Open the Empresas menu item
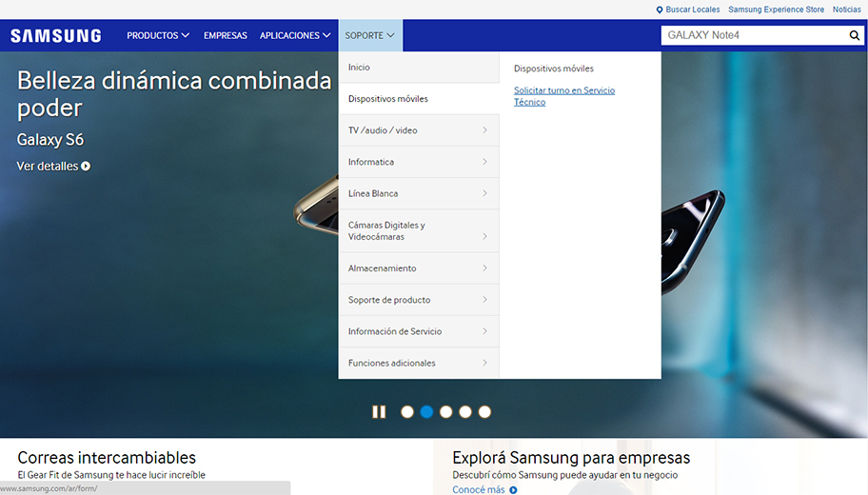The height and width of the screenshot is (495, 868). (226, 35)
